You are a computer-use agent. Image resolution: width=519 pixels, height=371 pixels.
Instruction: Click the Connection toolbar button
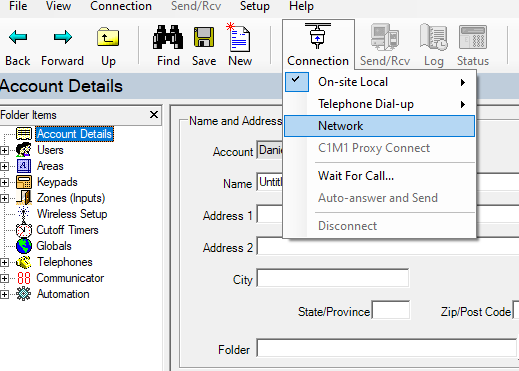point(318,44)
